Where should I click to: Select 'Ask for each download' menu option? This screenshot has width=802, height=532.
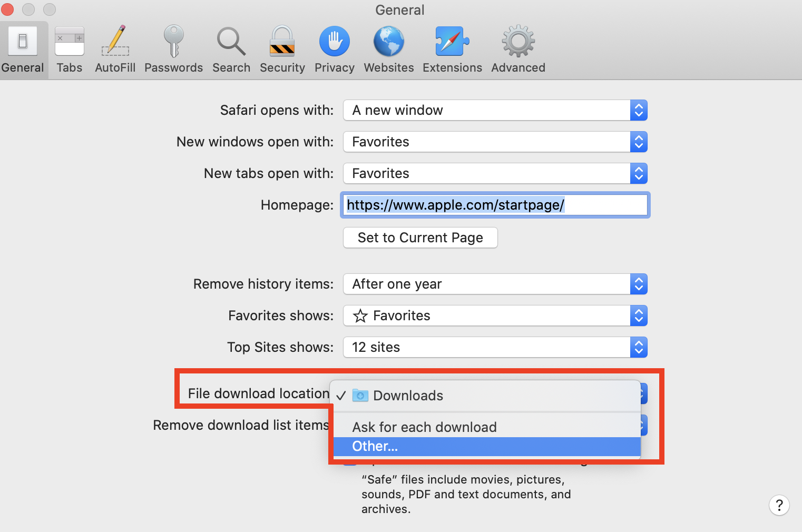point(487,427)
